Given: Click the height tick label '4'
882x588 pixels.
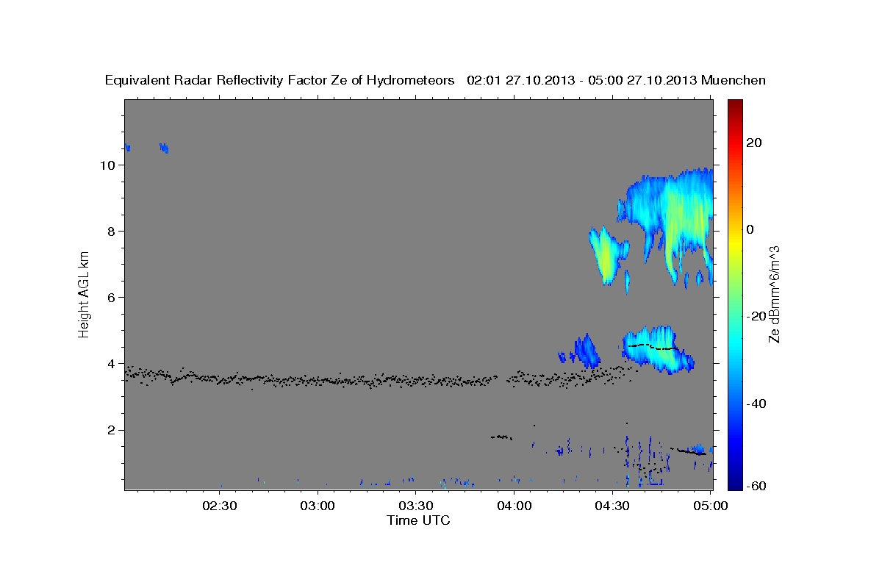Looking at the screenshot, I should coord(110,364).
